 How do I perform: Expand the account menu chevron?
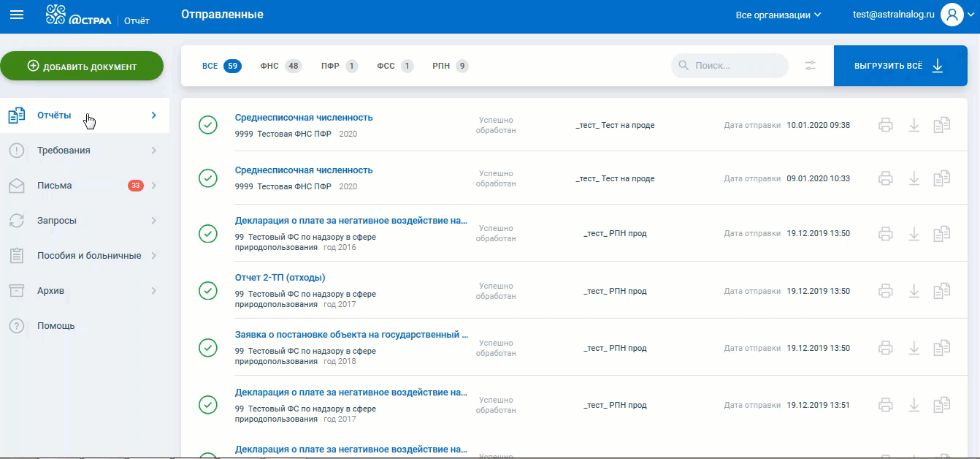[x=971, y=15]
